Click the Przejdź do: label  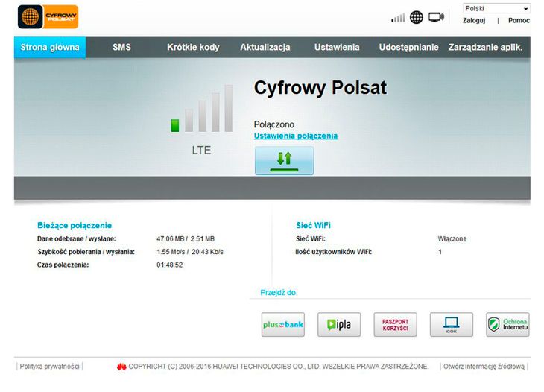(279, 293)
